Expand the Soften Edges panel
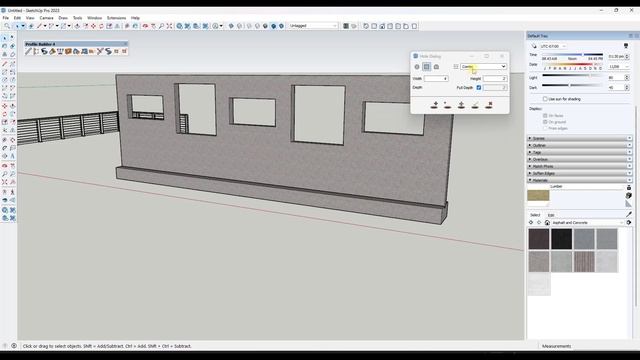This screenshot has height=360, width=640. point(580,173)
